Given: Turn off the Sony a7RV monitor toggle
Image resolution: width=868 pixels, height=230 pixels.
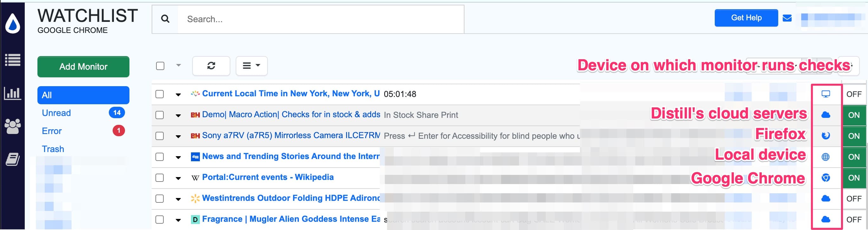Looking at the screenshot, I should 853,136.
